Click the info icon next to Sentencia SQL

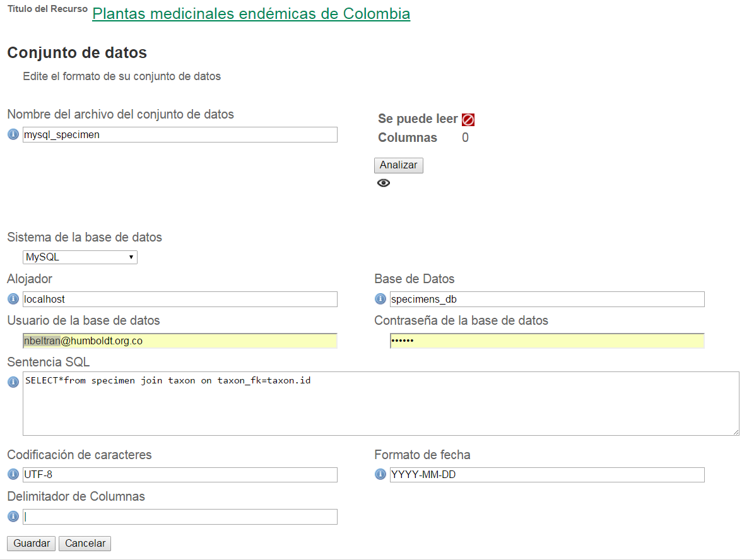[12, 382]
